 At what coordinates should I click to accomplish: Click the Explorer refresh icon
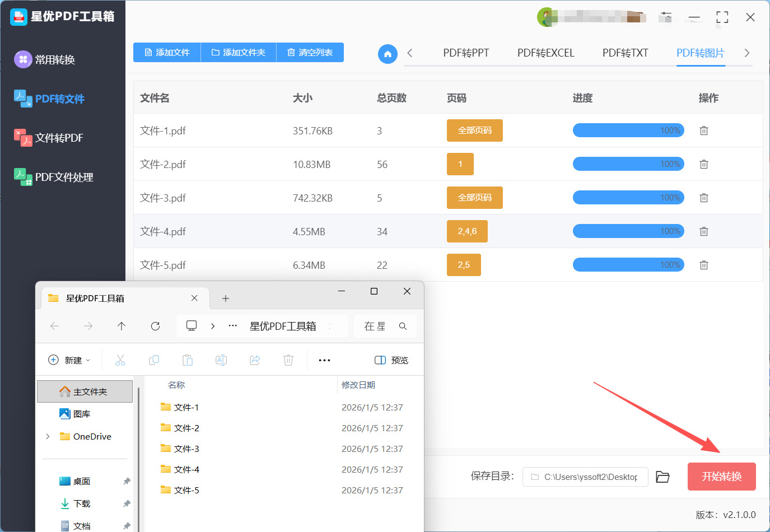(155, 326)
